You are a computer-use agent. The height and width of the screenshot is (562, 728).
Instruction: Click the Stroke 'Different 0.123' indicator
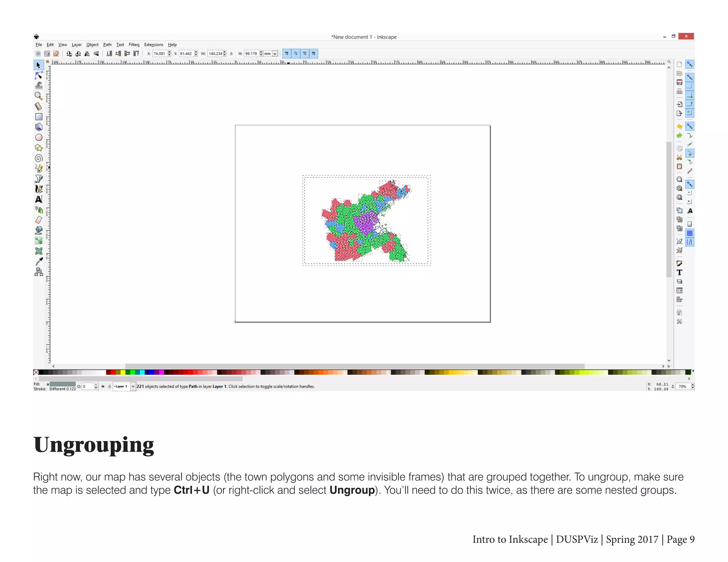[62, 389]
